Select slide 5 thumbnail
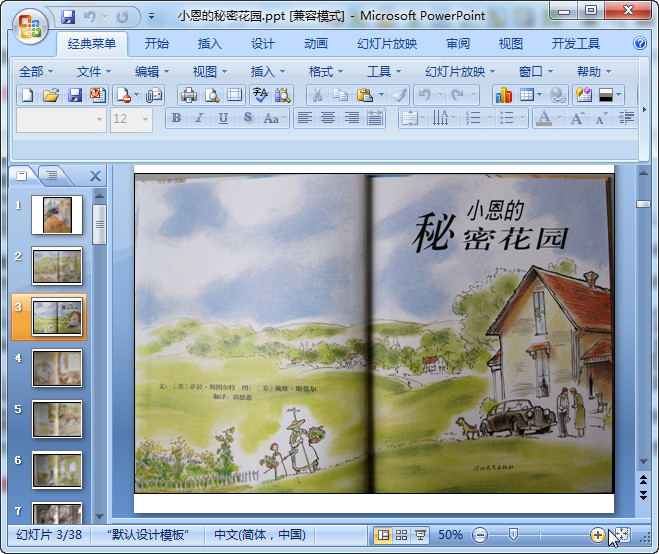The image size is (659, 554). point(57,419)
